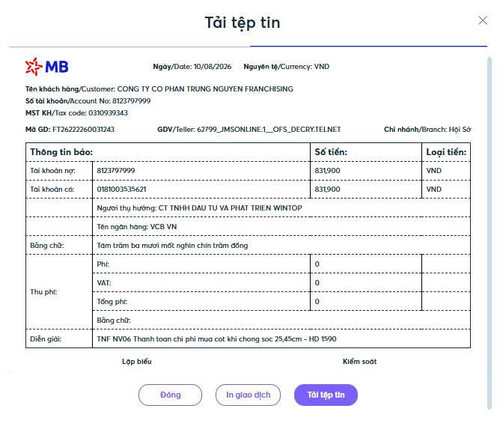Image resolution: width=500 pixels, height=421 pixels.
Task: Click the beneficiary name CT TNHH DAU TU VA PHAT TRIEN WINTOP
Action: (x=230, y=208)
